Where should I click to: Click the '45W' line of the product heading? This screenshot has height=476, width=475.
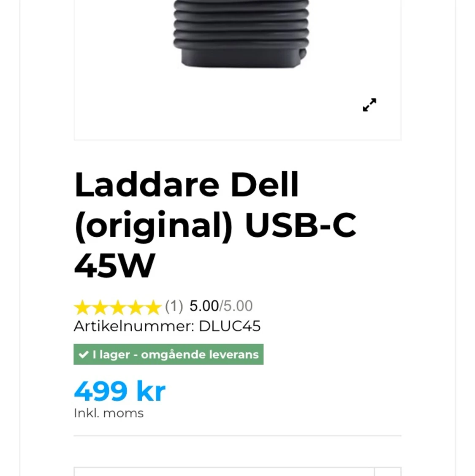coord(115,266)
